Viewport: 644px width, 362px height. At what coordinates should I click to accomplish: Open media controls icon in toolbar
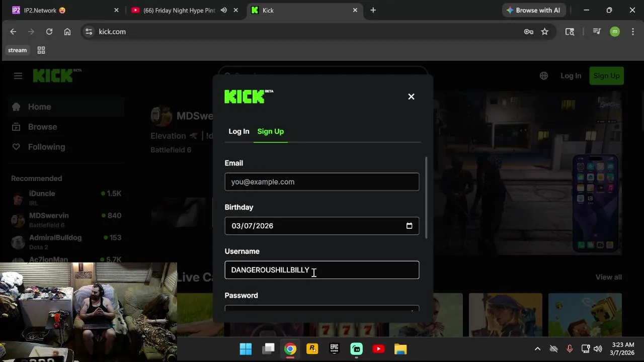click(597, 32)
